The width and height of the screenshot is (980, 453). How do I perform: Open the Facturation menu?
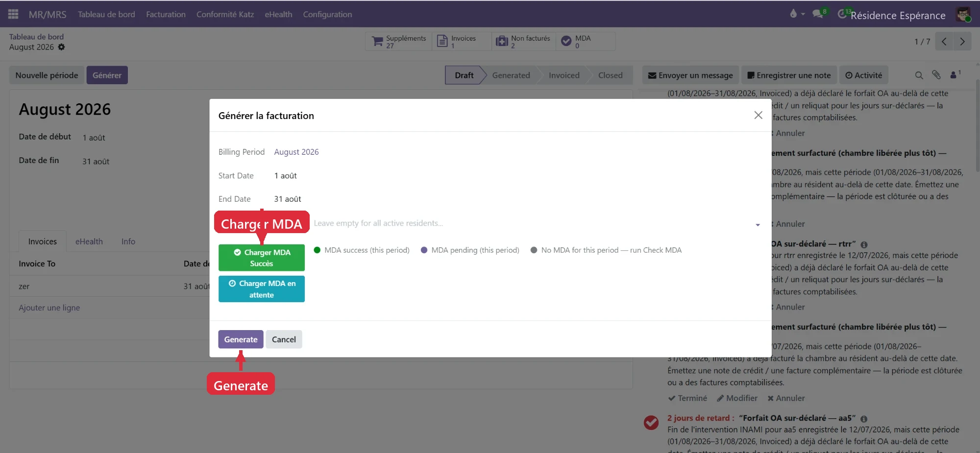coord(166,14)
